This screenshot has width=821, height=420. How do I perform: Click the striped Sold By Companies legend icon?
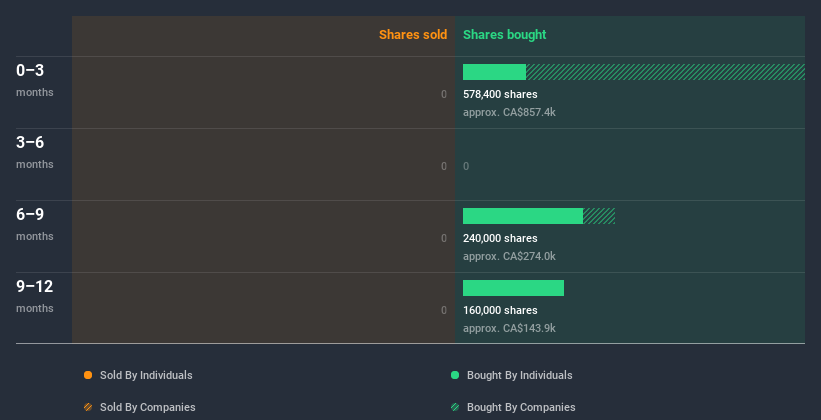tap(88, 407)
